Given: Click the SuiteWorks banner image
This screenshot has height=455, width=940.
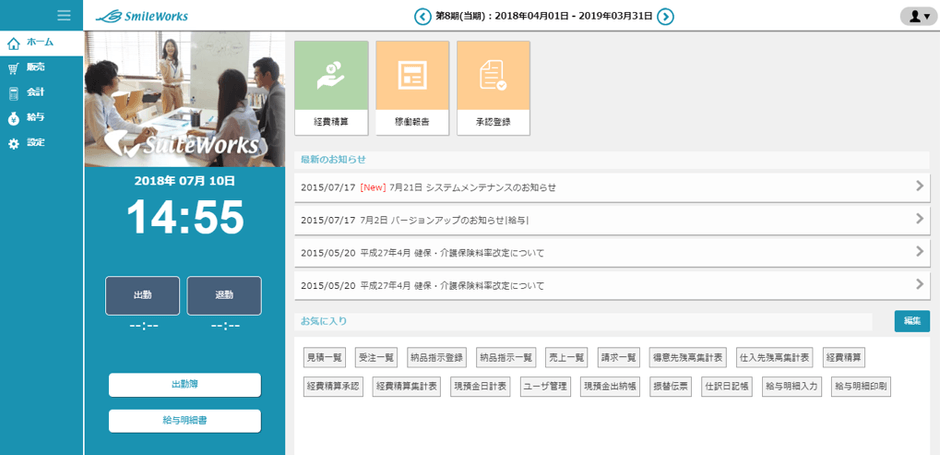Looking at the screenshot, I should tap(185, 98).
